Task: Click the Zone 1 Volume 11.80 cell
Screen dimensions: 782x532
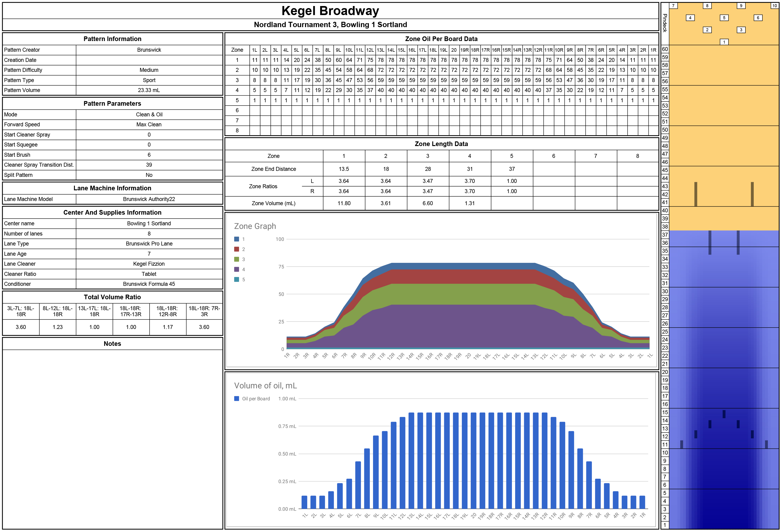Action: (344, 203)
